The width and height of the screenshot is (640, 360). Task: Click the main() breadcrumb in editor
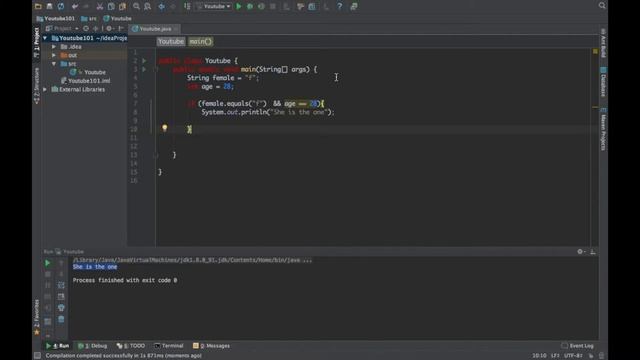click(x=201, y=42)
